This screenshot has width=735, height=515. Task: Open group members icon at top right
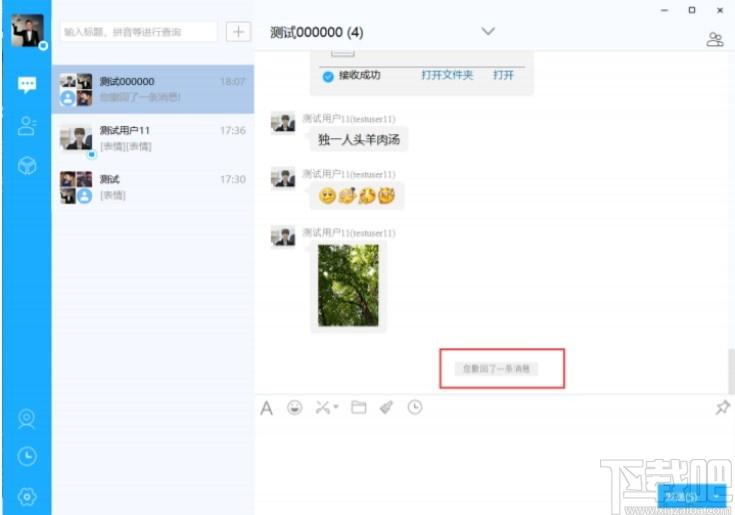tap(714, 39)
